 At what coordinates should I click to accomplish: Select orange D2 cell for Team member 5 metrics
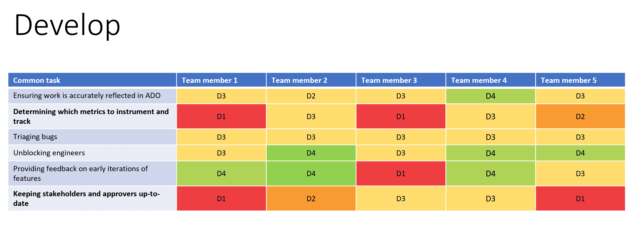coord(580,117)
